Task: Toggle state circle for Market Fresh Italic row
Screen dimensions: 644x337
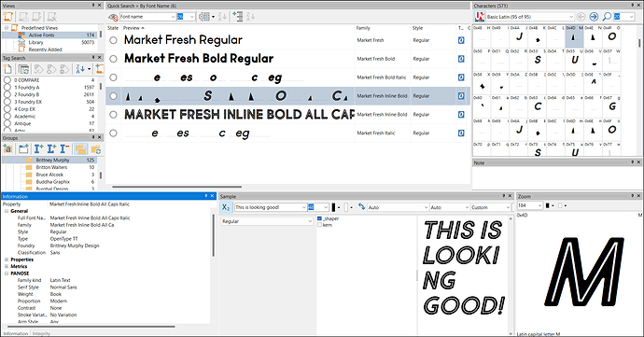Action: click(113, 133)
